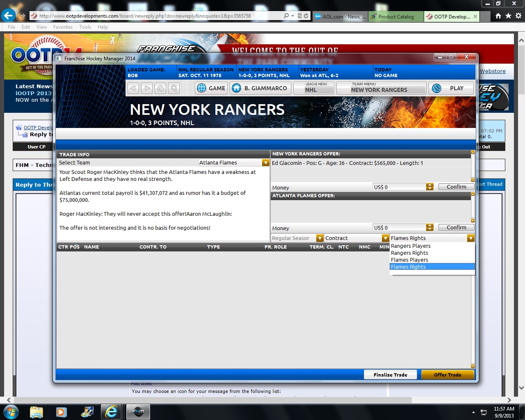Expand the Select Team Atlanta Flames dropdown

(265, 163)
